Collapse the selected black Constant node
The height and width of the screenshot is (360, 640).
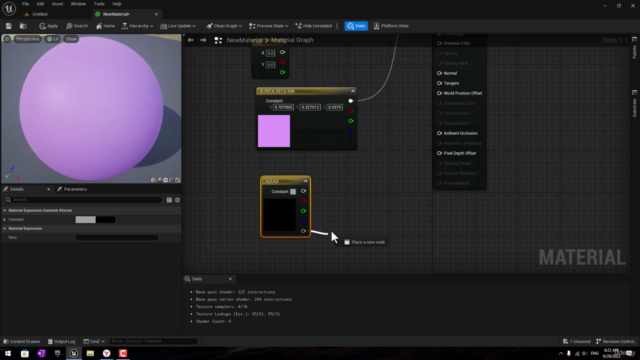(305, 181)
